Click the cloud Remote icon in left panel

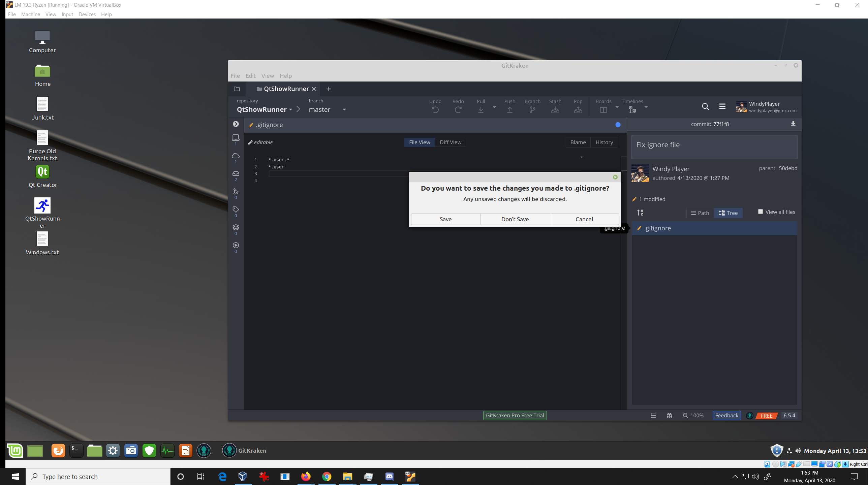pyautogui.click(x=236, y=156)
